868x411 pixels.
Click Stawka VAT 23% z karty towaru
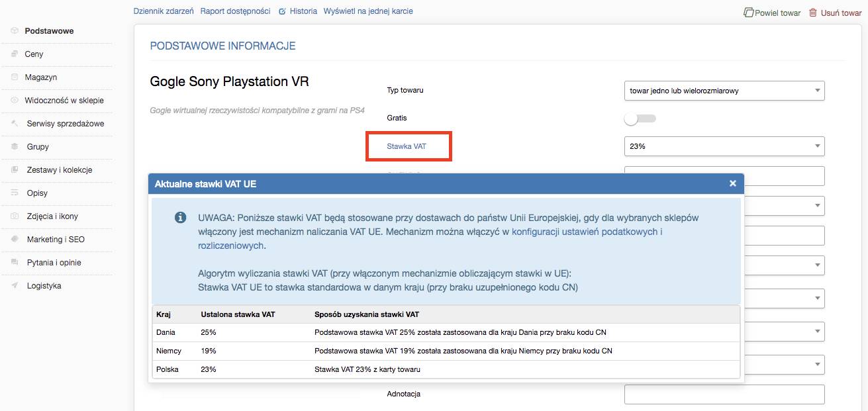point(367,369)
